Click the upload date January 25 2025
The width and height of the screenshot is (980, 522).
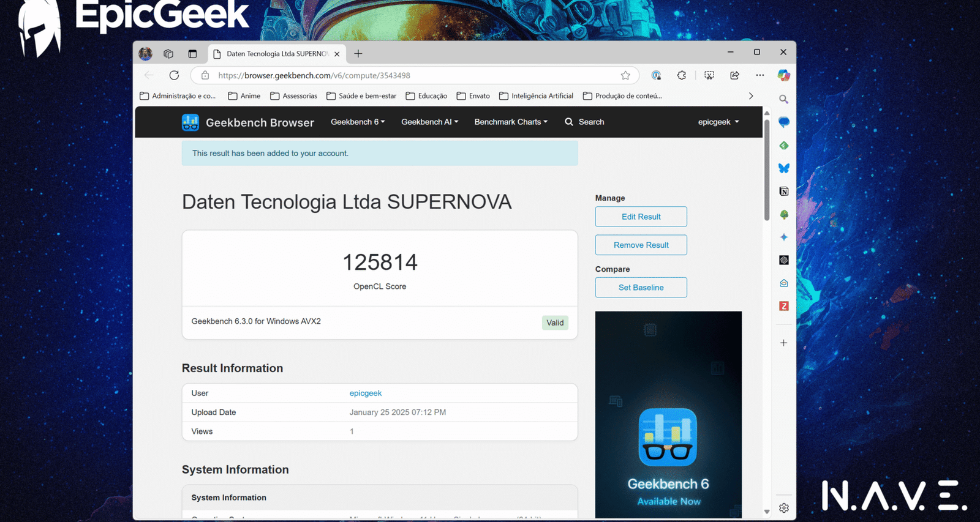click(398, 412)
